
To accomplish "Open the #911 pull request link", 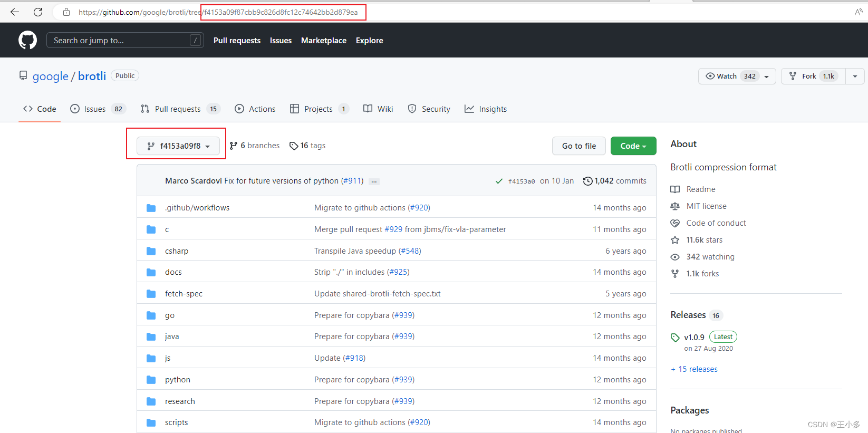I will point(352,181).
